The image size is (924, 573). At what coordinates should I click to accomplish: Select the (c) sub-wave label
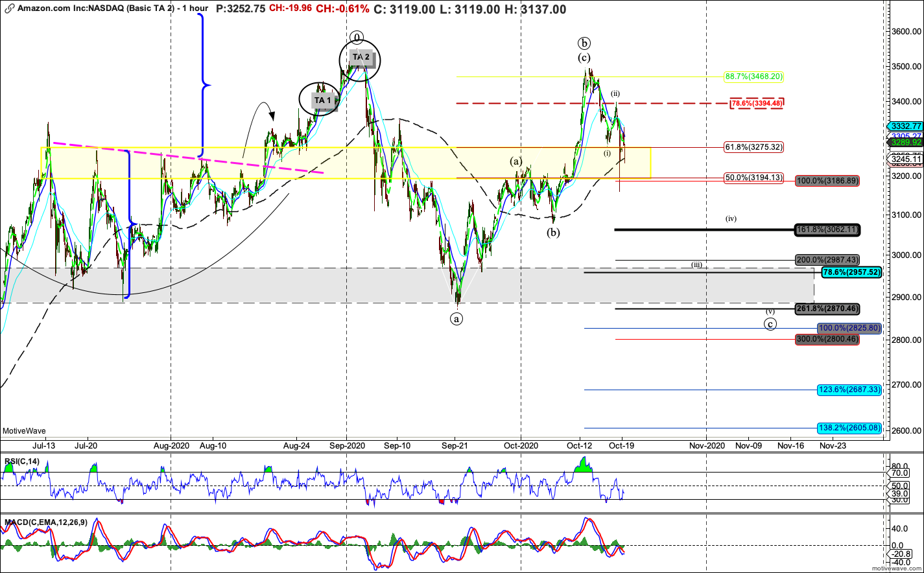pos(585,58)
